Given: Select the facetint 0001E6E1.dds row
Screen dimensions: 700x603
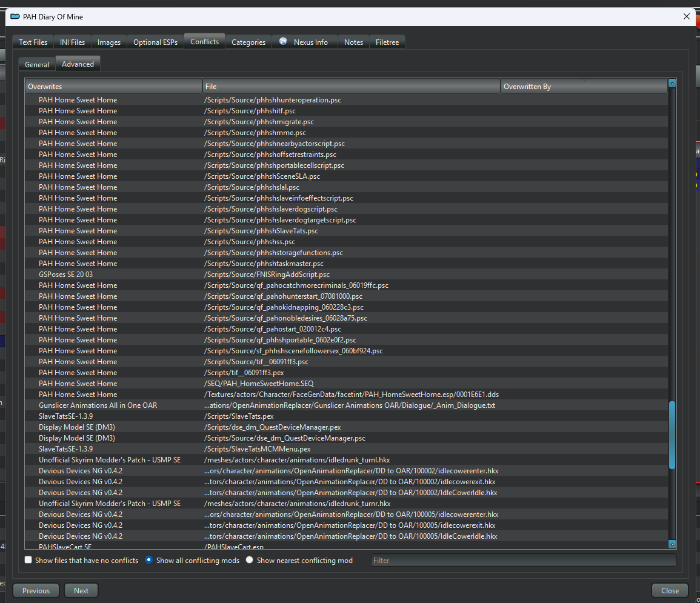Looking at the screenshot, I should click(x=347, y=395).
